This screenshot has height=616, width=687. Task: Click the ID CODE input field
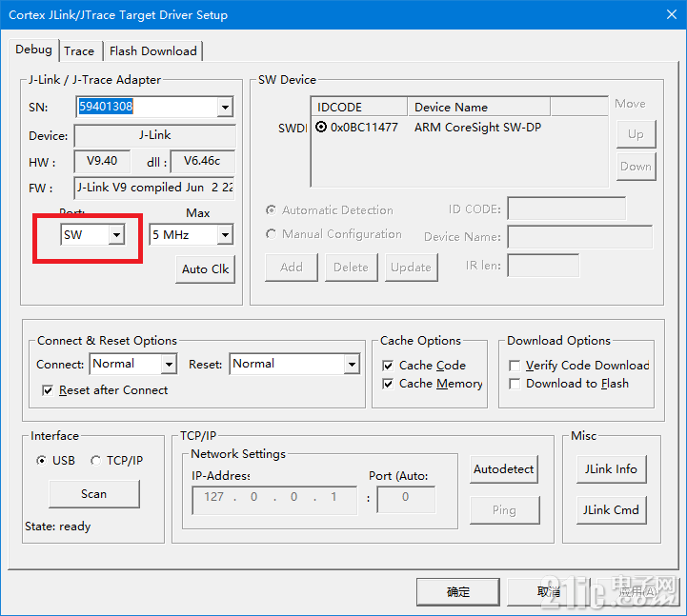(x=567, y=209)
